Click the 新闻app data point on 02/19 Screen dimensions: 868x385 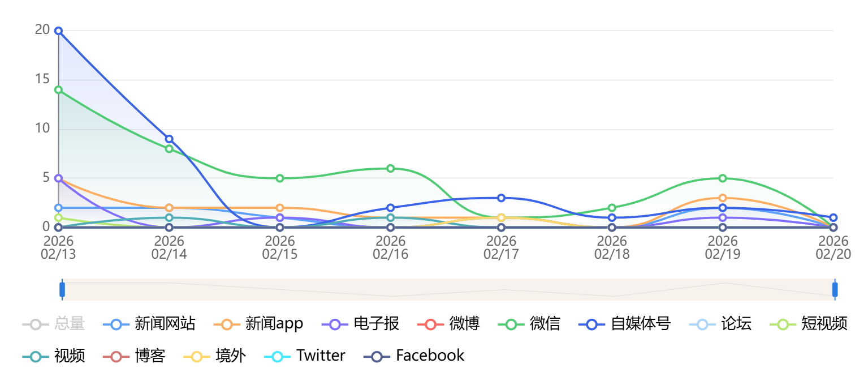(722, 198)
